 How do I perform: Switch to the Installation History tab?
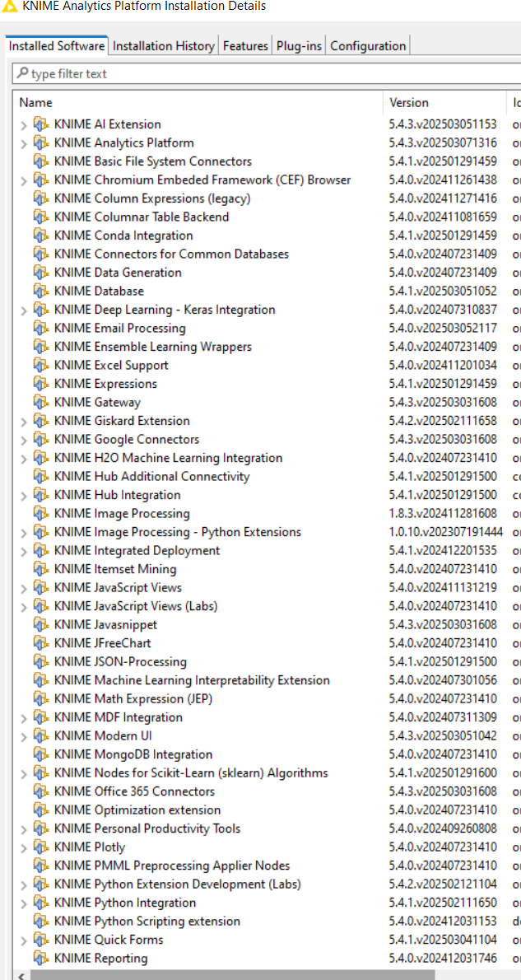click(164, 46)
